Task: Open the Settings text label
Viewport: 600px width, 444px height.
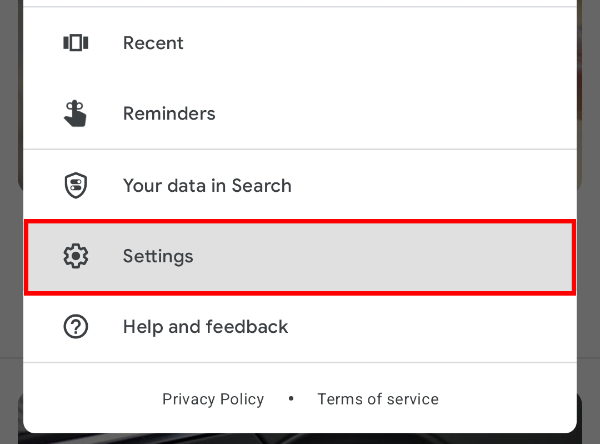Action: point(158,256)
